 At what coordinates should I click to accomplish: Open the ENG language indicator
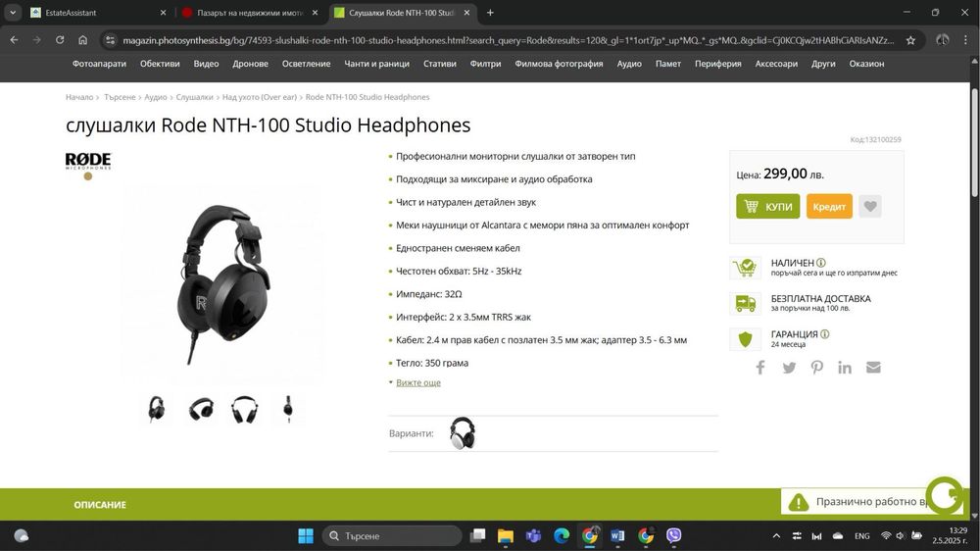(861, 536)
